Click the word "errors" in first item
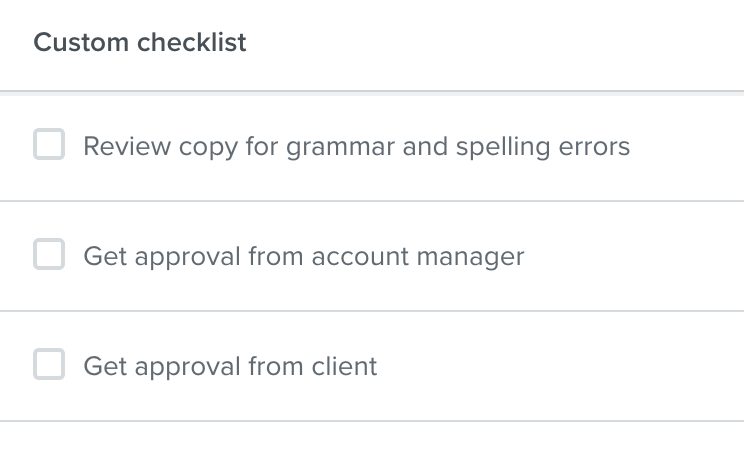 (596, 147)
